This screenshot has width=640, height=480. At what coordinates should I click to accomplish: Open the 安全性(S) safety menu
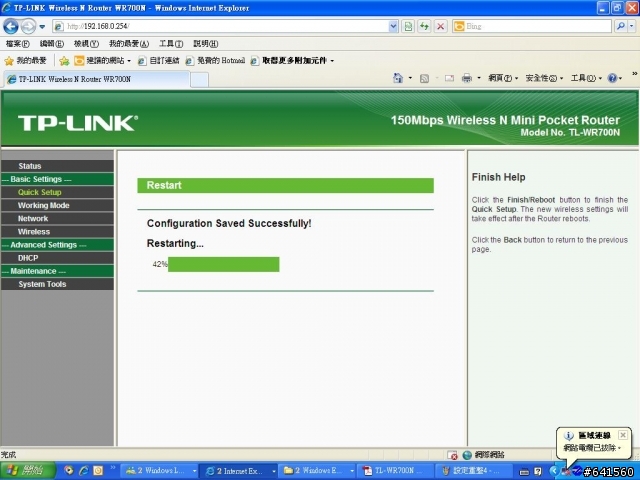[544, 78]
